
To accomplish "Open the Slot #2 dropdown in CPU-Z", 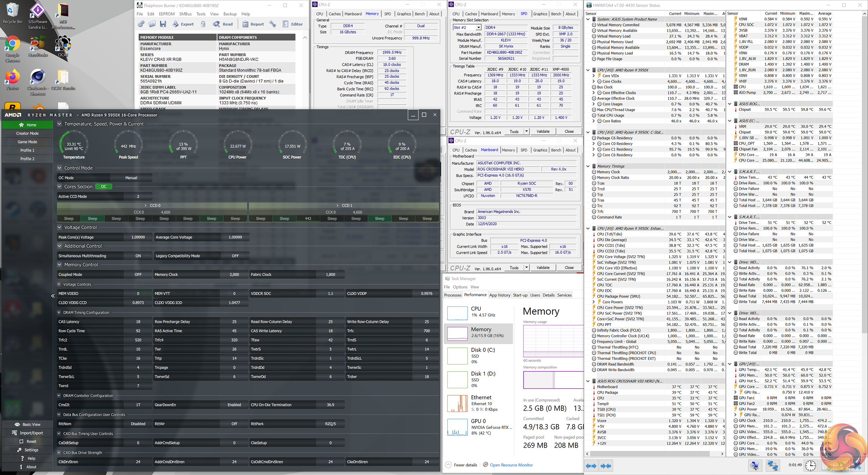I will [478, 27].
